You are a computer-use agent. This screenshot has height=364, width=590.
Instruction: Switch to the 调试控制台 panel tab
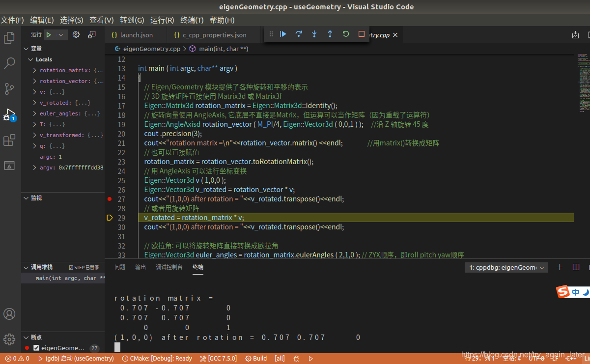coord(169,267)
